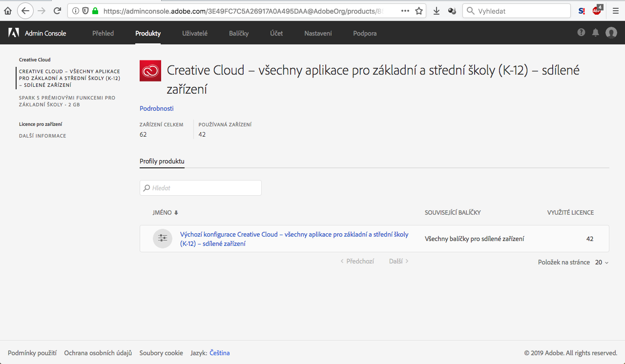Click the profile settings sliders icon

tap(163, 238)
